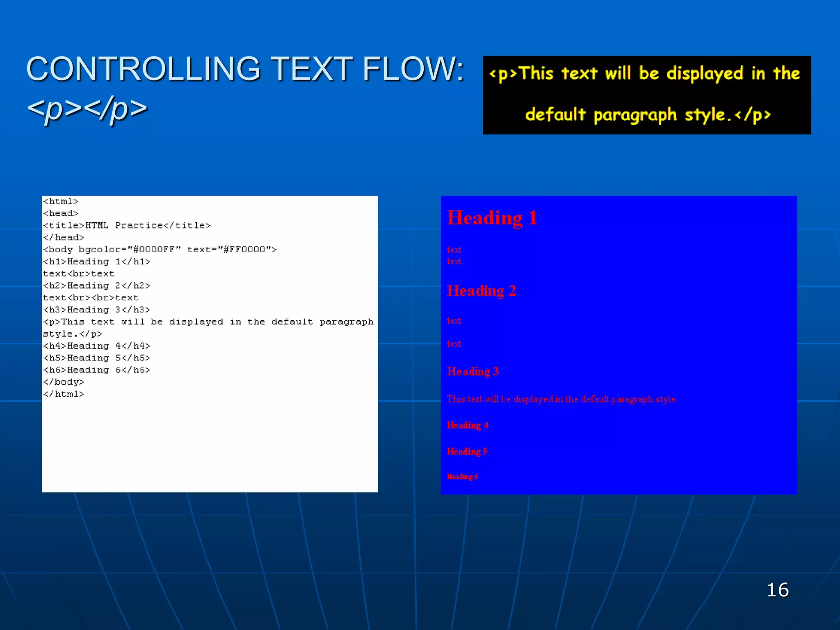The height and width of the screenshot is (630, 840).
Task: Click the '<h5>Heading 5</h5>' code line
Action: coord(97,358)
